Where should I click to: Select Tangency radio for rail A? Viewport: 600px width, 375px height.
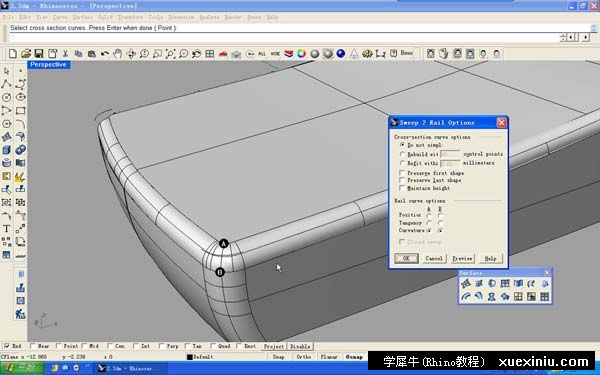tap(429, 223)
